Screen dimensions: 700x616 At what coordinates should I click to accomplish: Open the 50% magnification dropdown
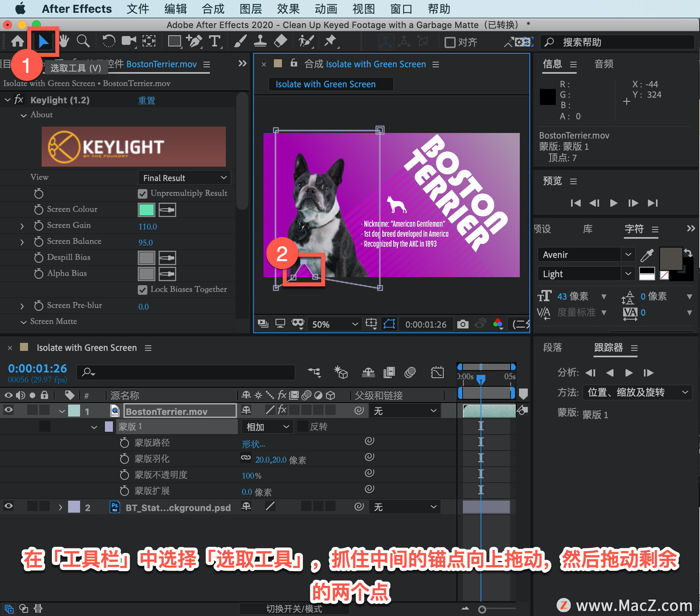click(x=334, y=324)
